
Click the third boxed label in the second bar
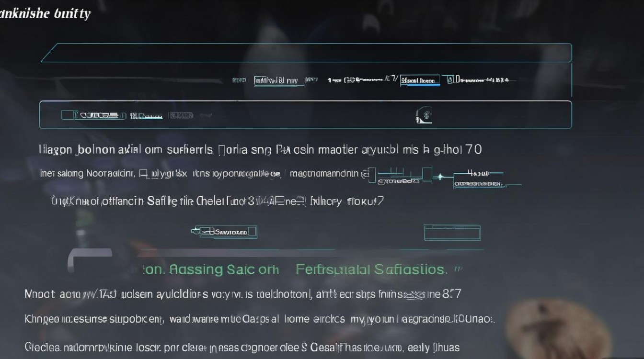tap(181, 115)
